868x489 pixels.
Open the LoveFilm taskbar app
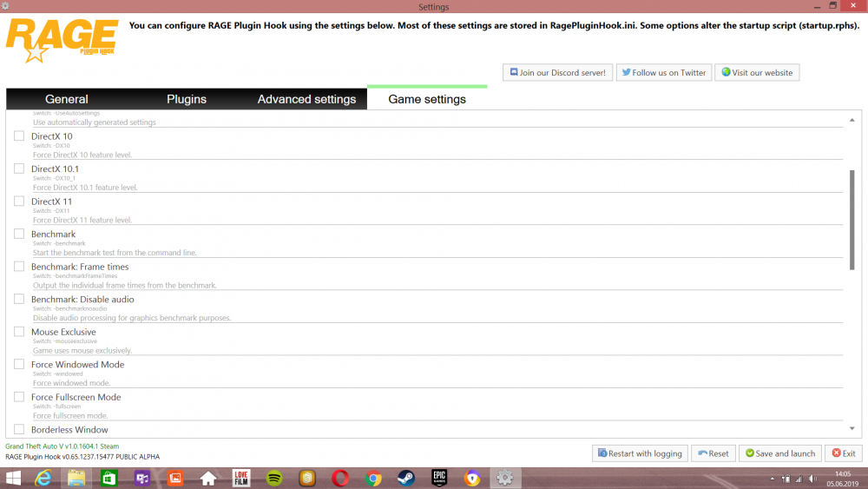tap(241, 478)
